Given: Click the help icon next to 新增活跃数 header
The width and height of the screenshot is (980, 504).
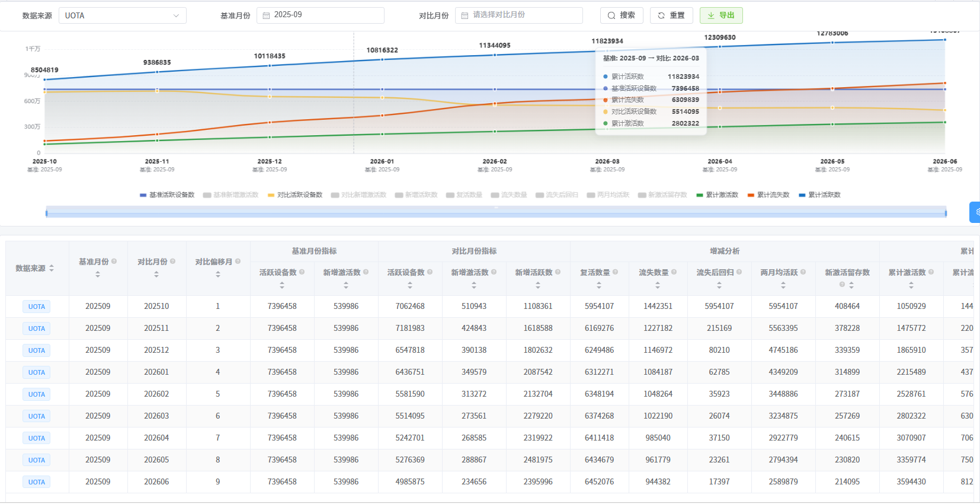Looking at the screenshot, I should [558, 272].
